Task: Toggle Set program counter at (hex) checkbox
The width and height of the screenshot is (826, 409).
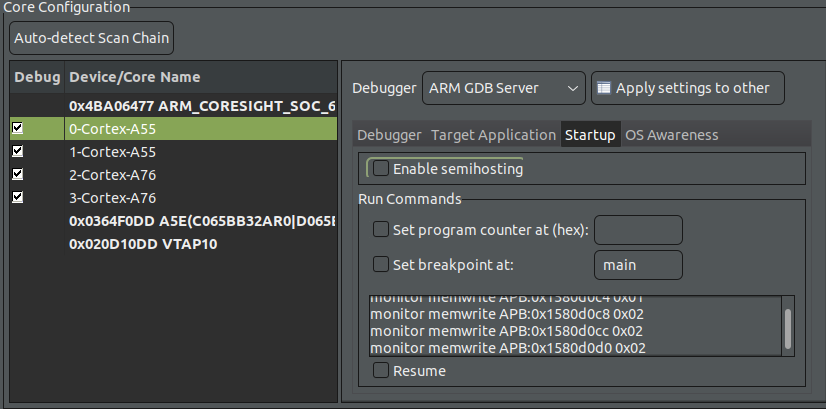Action: [x=381, y=230]
